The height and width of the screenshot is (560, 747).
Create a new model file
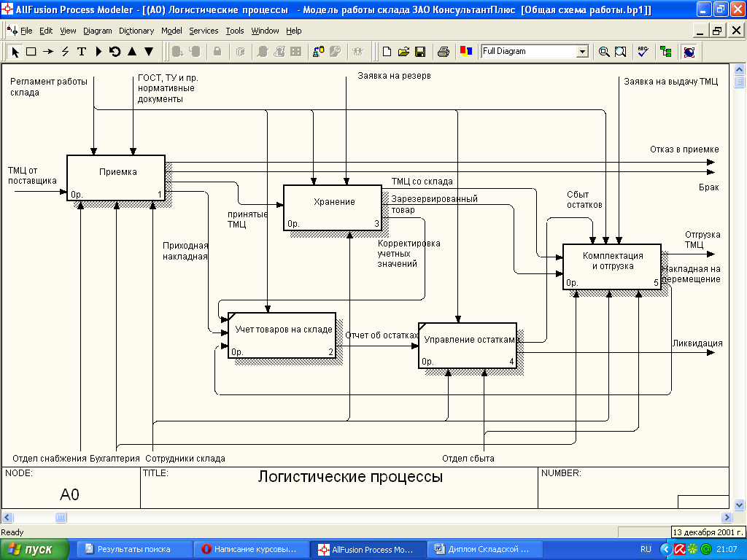(387, 52)
